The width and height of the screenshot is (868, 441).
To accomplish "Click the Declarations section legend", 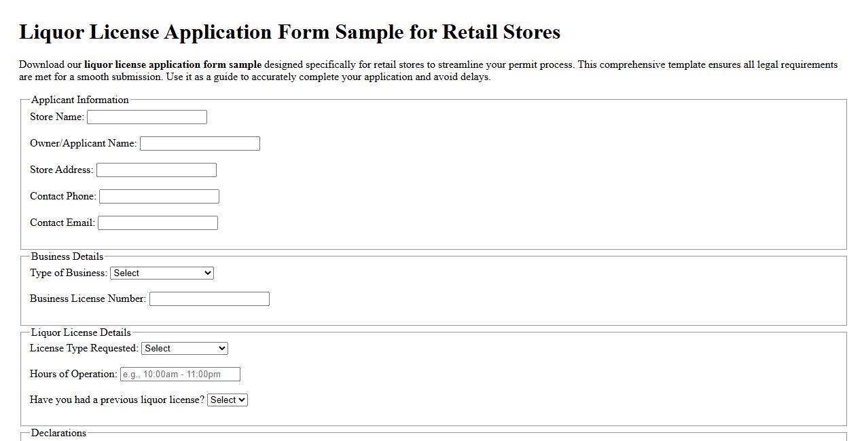I will (58, 433).
